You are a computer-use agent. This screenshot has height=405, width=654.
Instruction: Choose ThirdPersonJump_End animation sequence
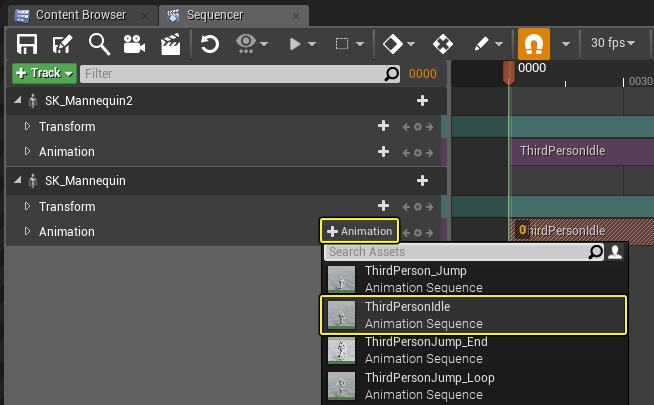tap(475, 350)
